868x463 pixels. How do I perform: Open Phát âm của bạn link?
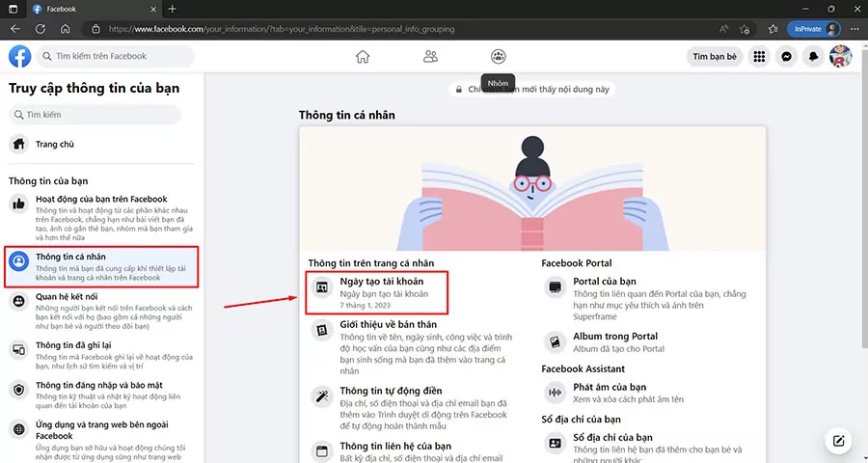click(610, 387)
